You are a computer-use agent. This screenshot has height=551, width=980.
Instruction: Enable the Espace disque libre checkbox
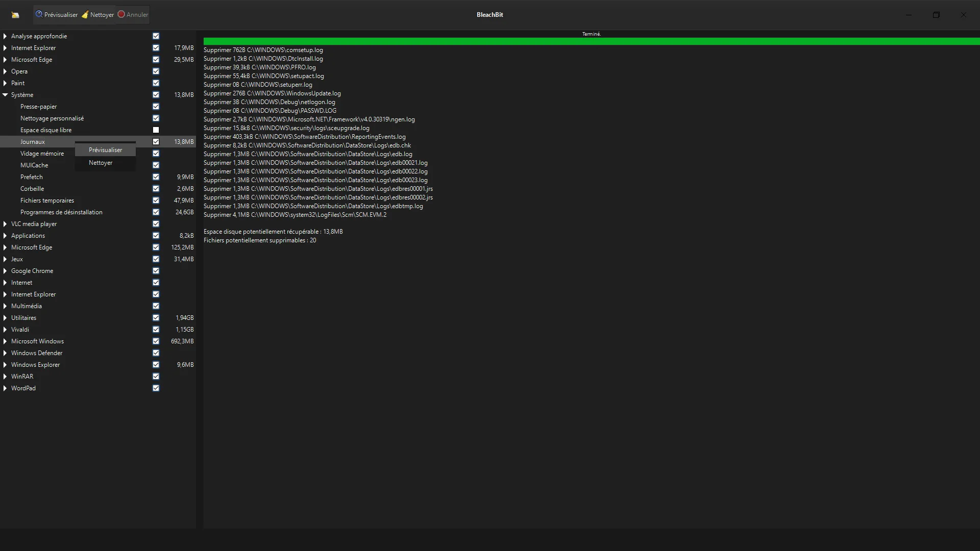point(156,130)
